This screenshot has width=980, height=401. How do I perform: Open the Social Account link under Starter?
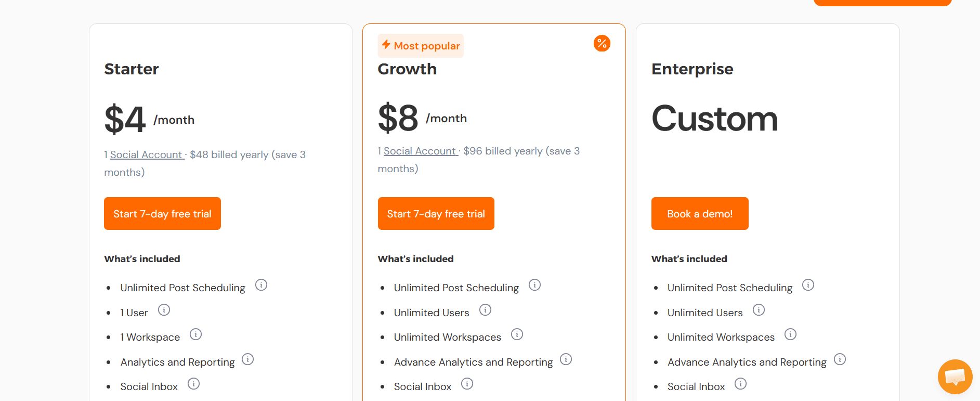(x=147, y=154)
